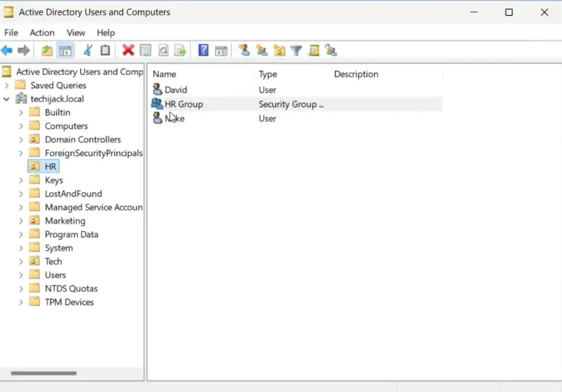The width and height of the screenshot is (562, 392).
Task: Click the app icon in the title bar
Action: click(9, 12)
